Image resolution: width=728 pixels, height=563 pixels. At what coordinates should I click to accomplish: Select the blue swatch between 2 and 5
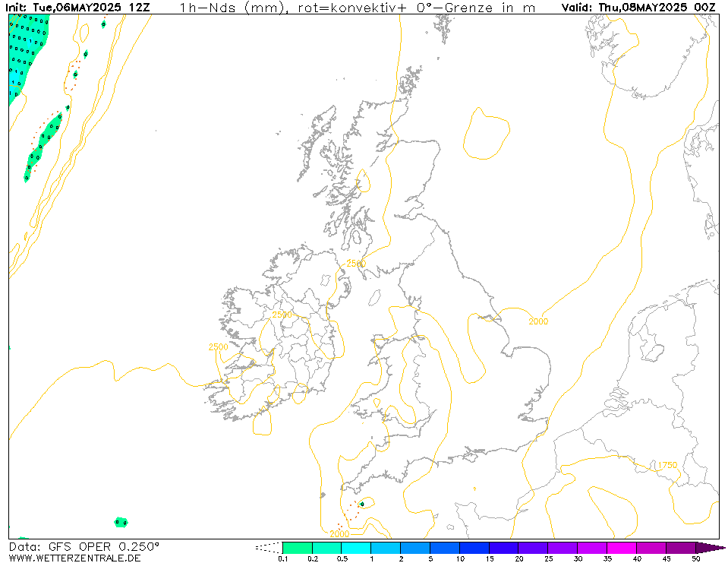point(415,548)
